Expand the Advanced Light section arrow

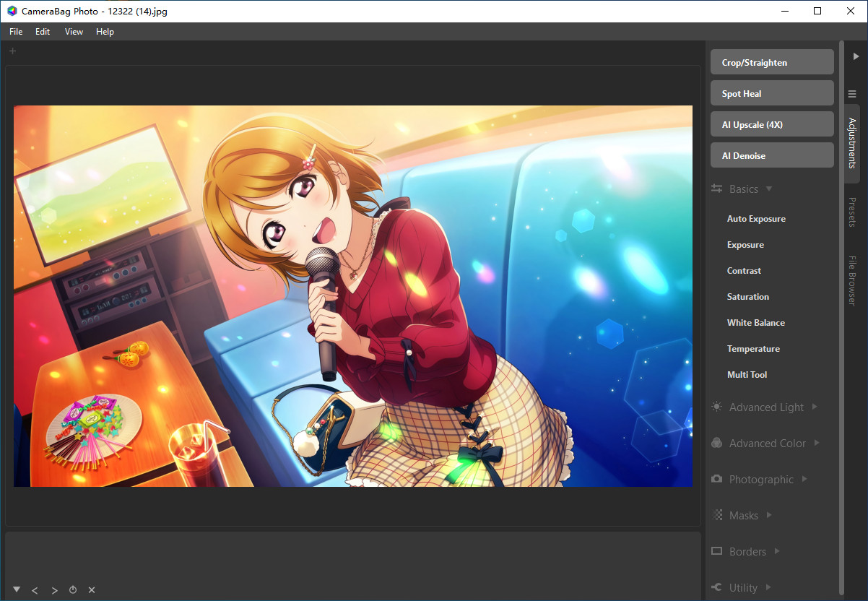click(x=815, y=407)
